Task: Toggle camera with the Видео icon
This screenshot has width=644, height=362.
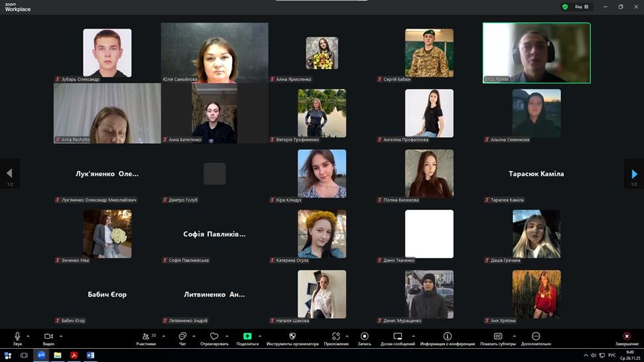Action: (x=48, y=336)
